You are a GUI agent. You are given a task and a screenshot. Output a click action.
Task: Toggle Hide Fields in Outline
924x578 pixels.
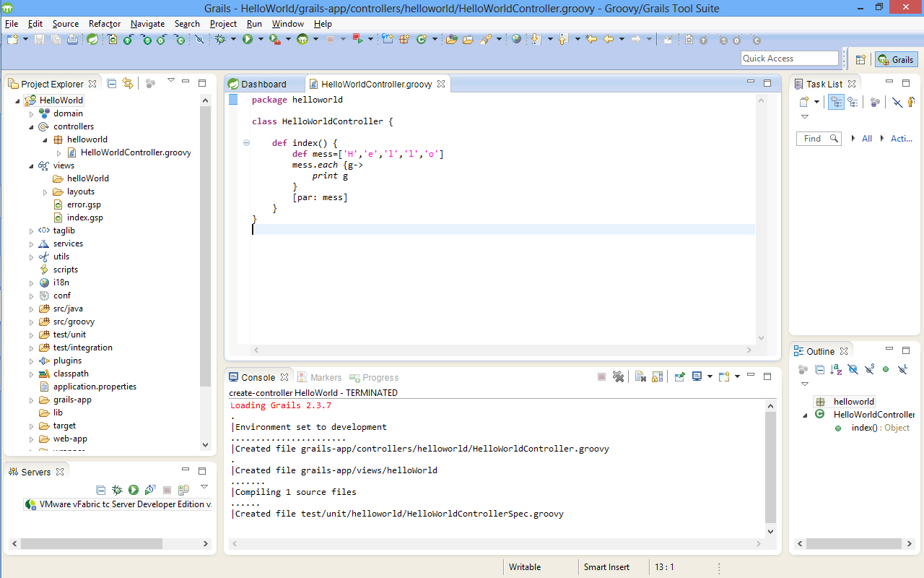[x=853, y=369]
